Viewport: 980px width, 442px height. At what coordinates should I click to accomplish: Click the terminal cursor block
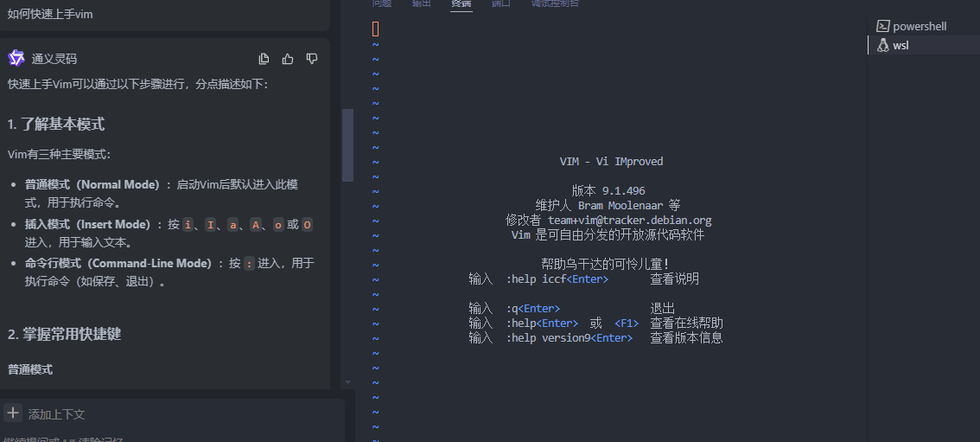pos(376,29)
